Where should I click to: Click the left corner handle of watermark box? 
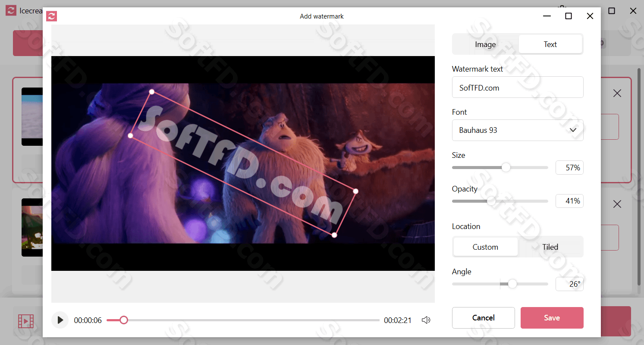[x=130, y=136]
